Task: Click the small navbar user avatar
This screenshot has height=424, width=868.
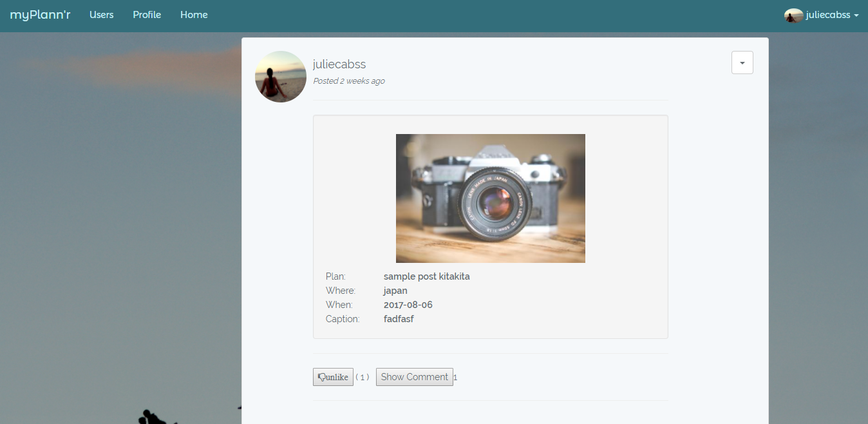Action: [793, 15]
